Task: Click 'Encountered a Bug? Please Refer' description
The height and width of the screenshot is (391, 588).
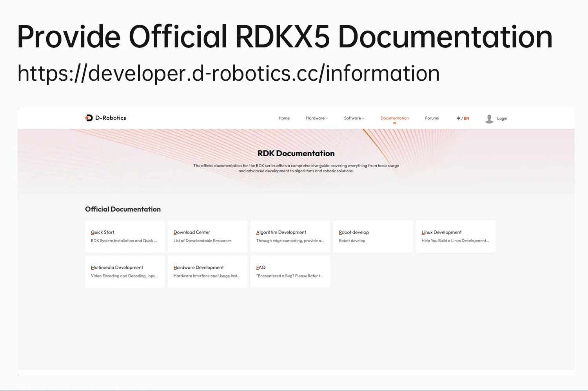Action: coord(290,276)
